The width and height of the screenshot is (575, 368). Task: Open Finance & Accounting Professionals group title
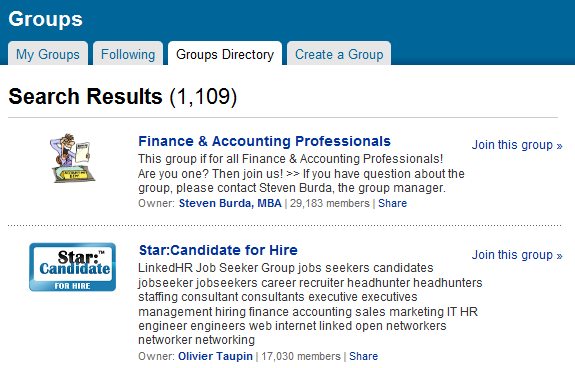(264, 141)
